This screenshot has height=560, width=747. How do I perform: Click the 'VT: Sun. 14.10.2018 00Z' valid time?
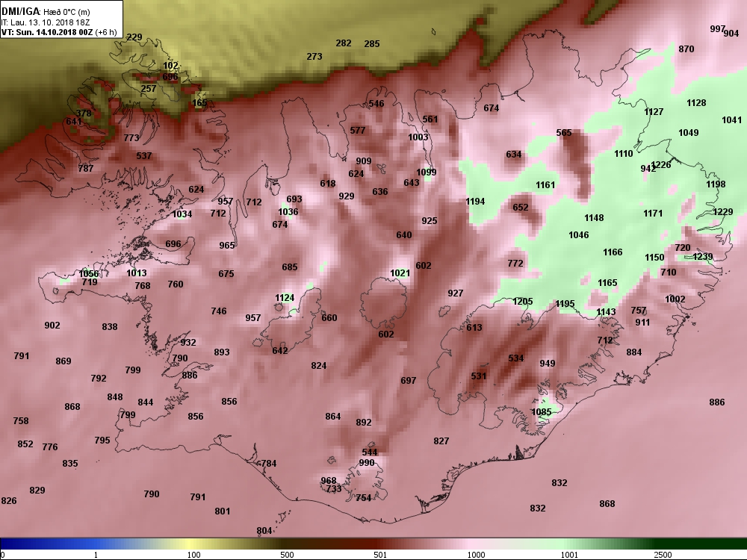tap(47, 32)
